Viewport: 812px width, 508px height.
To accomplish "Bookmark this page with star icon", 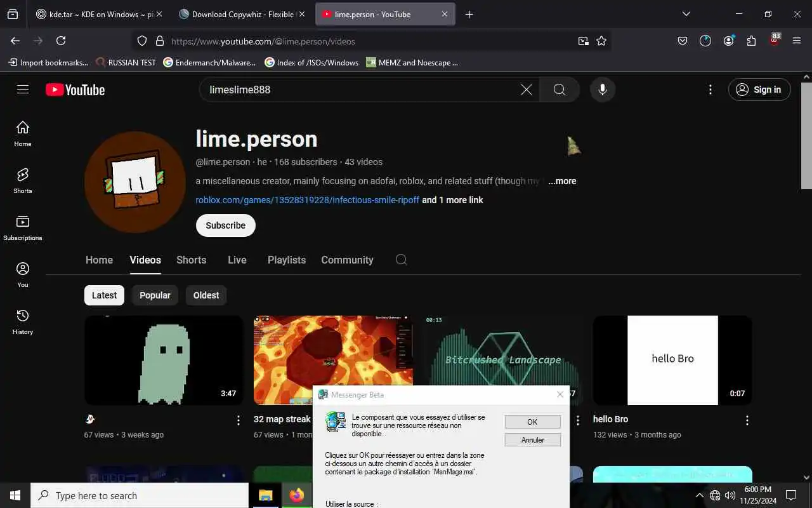I will [x=601, y=41].
